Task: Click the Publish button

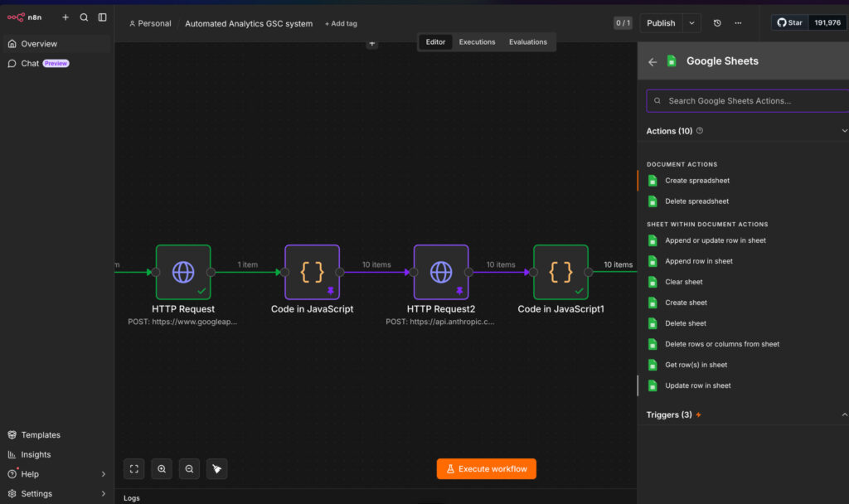Action: (661, 23)
